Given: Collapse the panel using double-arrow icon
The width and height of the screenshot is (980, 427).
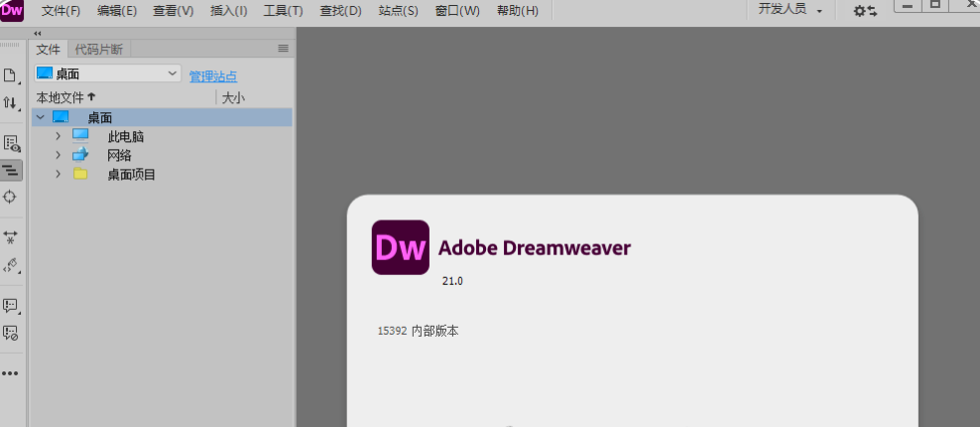Looking at the screenshot, I should click(x=38, y=33).
